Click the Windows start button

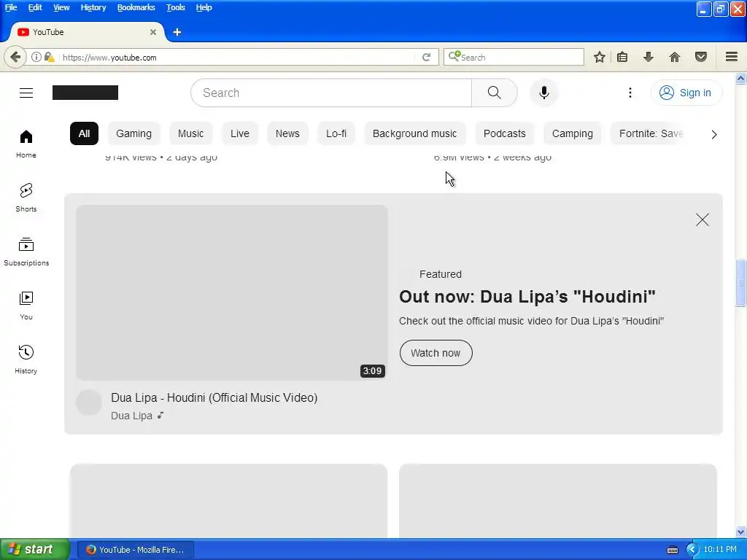click(x=35, y=550)
